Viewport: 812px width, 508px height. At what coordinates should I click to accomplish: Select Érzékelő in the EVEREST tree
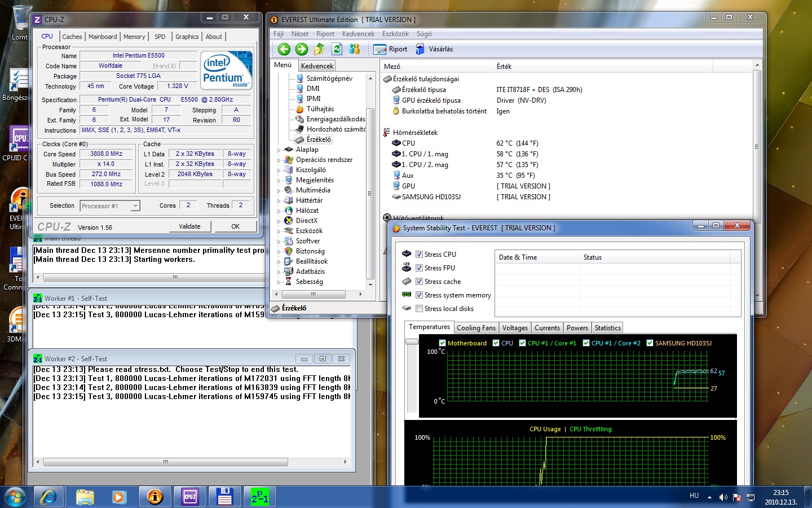pos(319,139)
